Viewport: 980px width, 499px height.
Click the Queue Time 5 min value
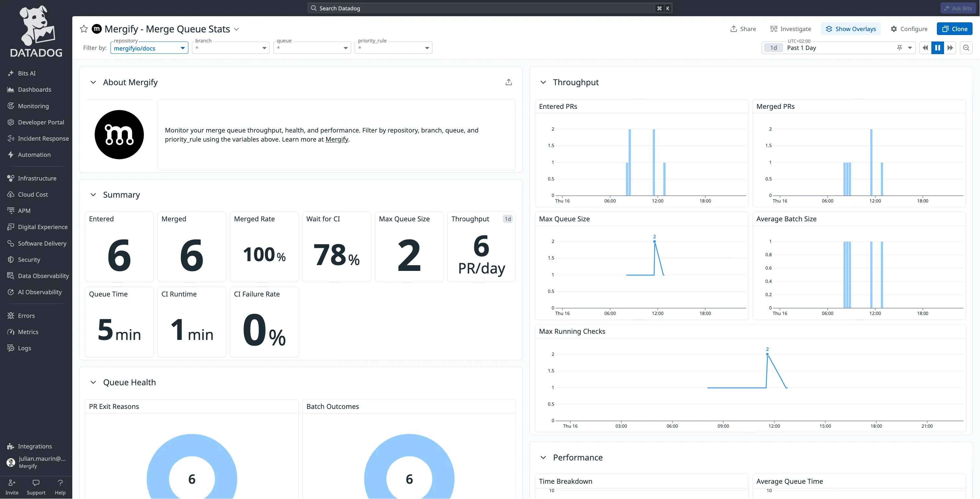[119, 330]
